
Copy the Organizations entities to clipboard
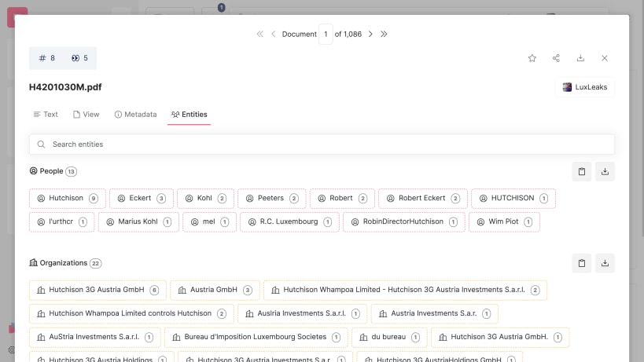point(582,263)
